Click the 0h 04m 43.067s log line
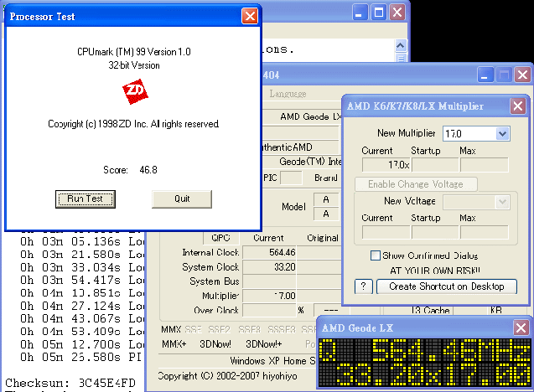 pyautogui.click(x=82, y=318)
